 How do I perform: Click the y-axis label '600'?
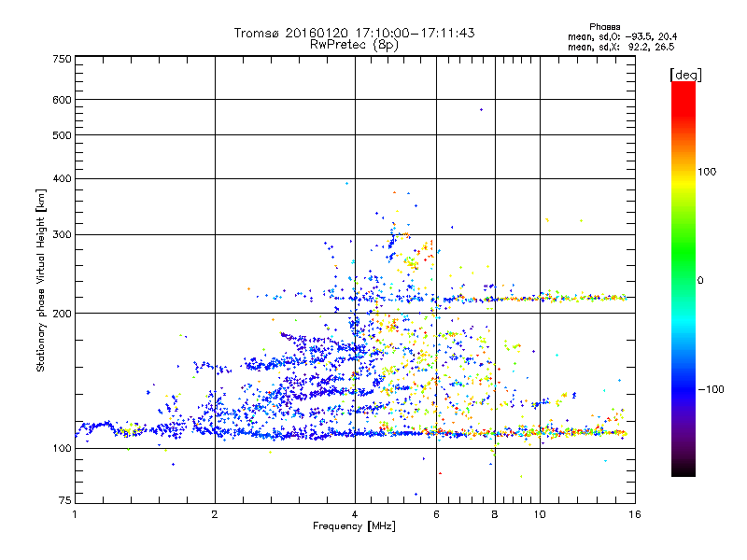[x=62, y=100]
